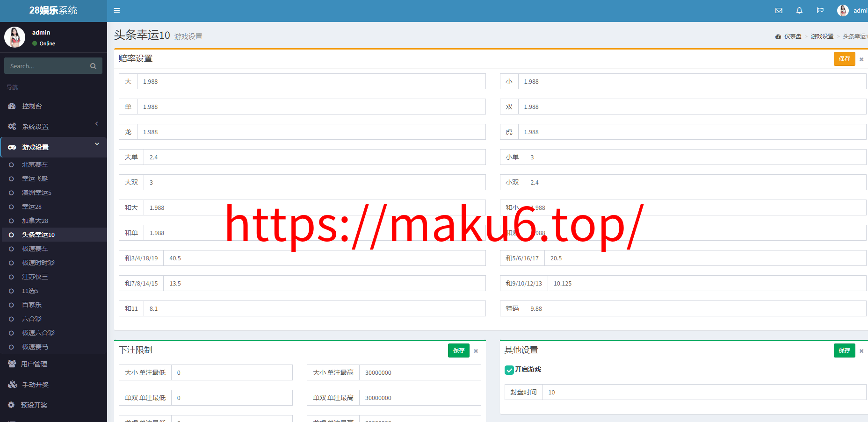Edit 大小 单注最高 limit field
This screenshot has width=868, height=422.
point(420,372)
